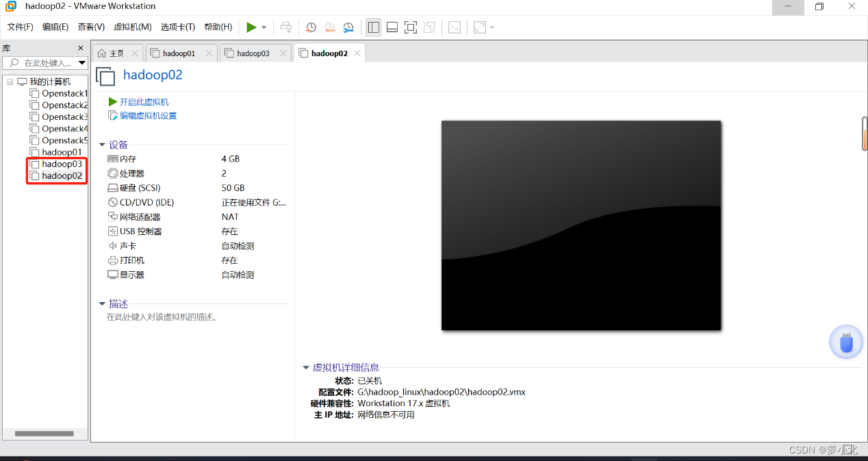Image resolution: width=868 pixels, height=461 pixels.
Task: Close the 库 library panel
Action: click(81, 49)
